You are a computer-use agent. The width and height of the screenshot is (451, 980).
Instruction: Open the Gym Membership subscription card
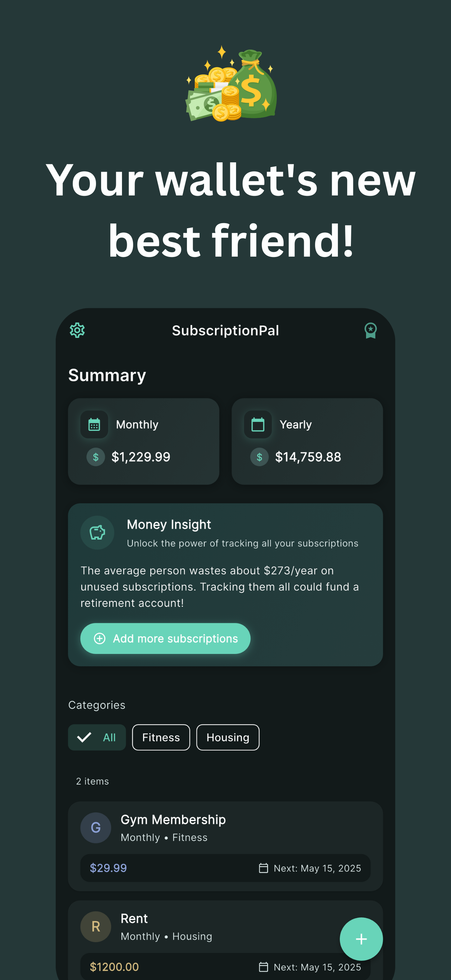pyautogui.click(x=225, y=846)
